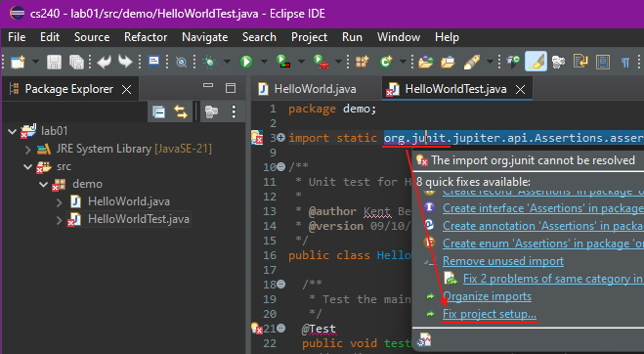Click the Redo arrow in toolbar

point(125,62)
